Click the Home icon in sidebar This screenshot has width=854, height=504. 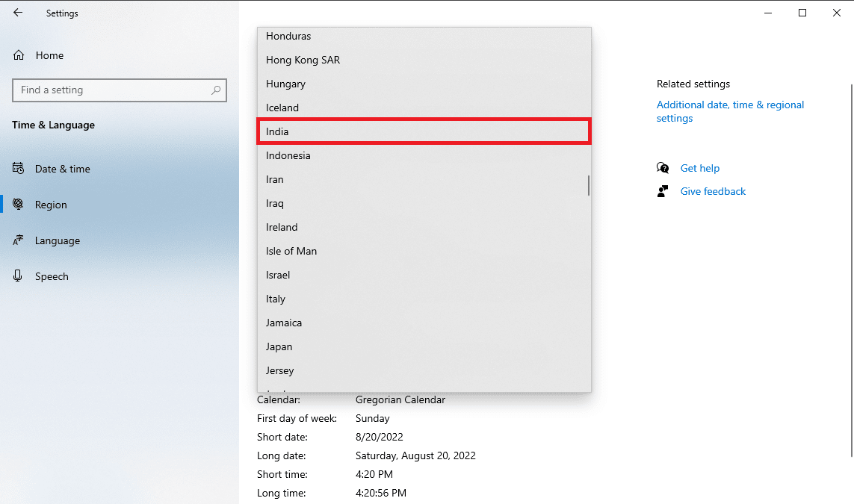coord(19,55)
